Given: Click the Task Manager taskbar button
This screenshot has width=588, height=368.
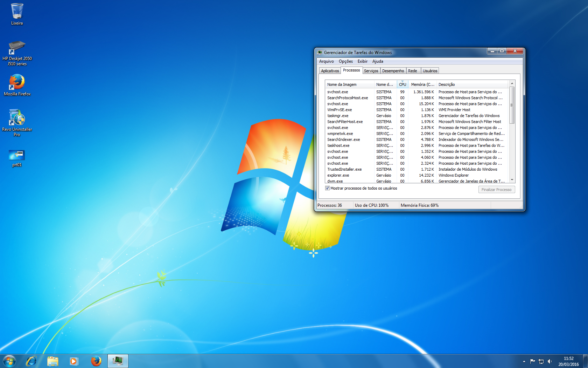Looking at the screenshot, I should tap(118, 361).
